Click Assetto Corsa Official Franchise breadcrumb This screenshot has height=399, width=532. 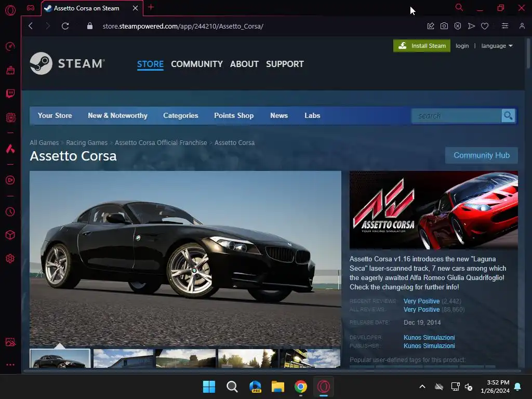click(x=161, y=143)
